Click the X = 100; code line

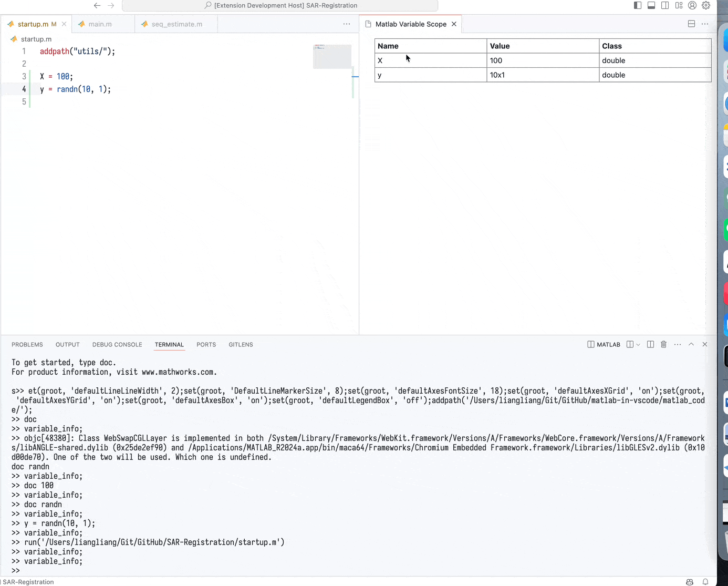[x=56, y=77]
